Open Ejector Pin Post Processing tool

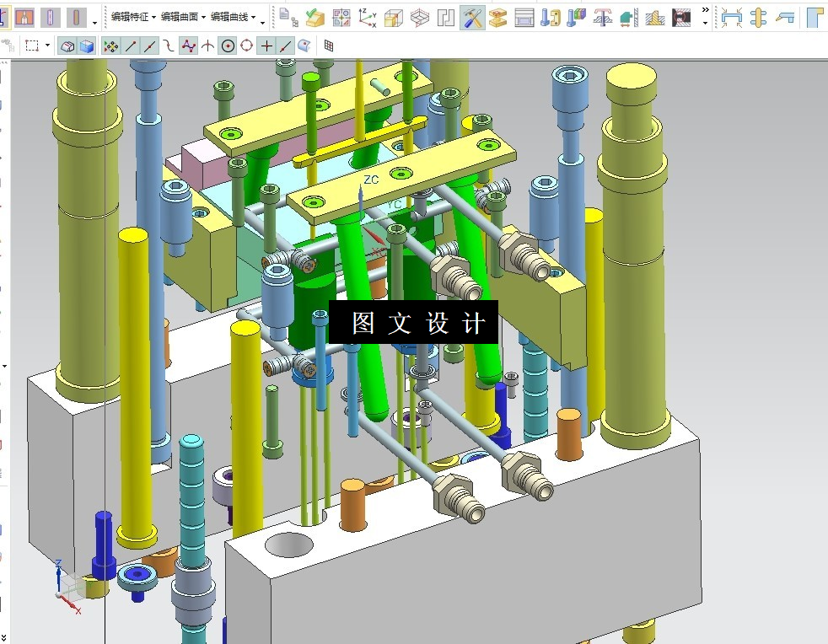[x=603, y=18]
